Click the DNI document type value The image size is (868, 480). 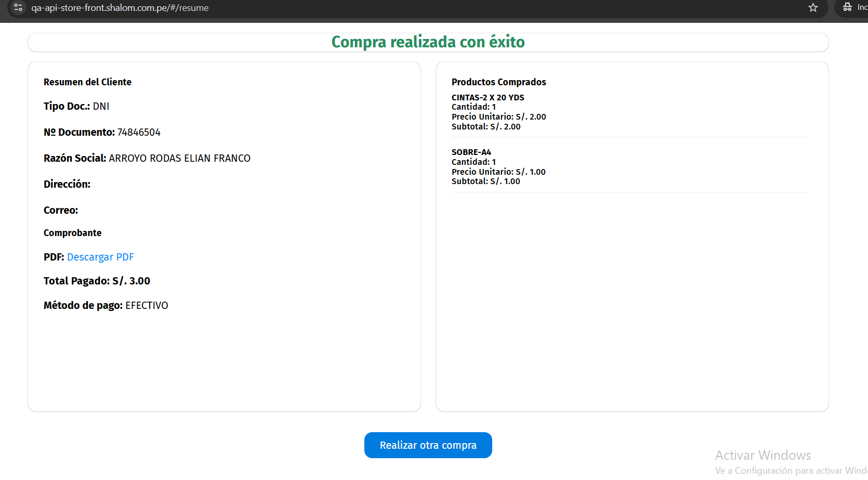pyautogui.click(x=101, y=106)
